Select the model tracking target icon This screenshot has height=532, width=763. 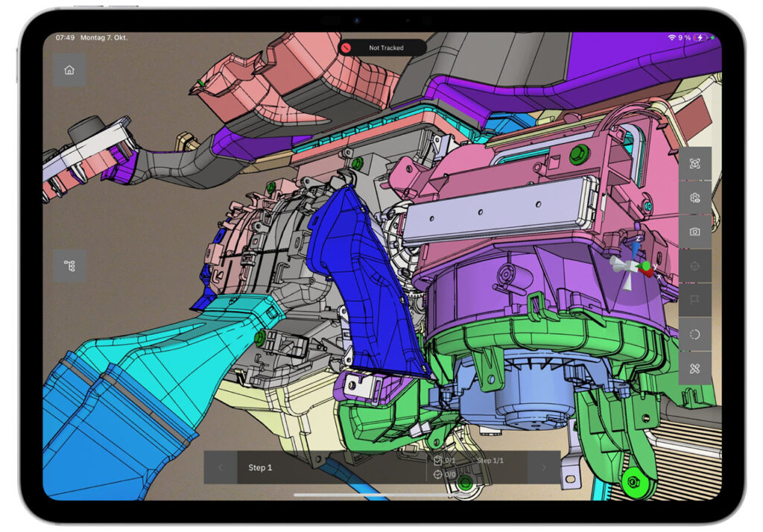694,163
